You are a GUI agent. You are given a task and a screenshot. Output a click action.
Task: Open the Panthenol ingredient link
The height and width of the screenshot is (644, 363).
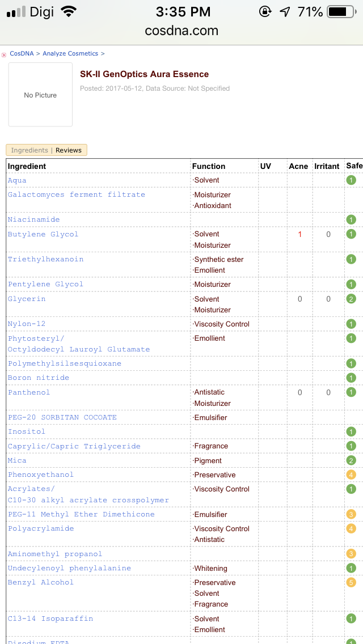29,392
